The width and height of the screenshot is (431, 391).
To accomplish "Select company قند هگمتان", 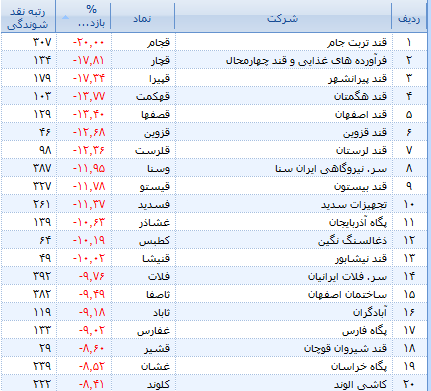I will coord(360,96).
